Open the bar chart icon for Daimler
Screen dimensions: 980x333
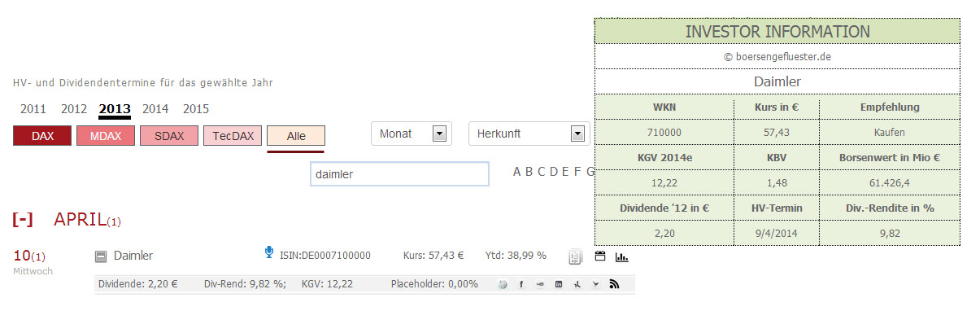click(621, 256)
